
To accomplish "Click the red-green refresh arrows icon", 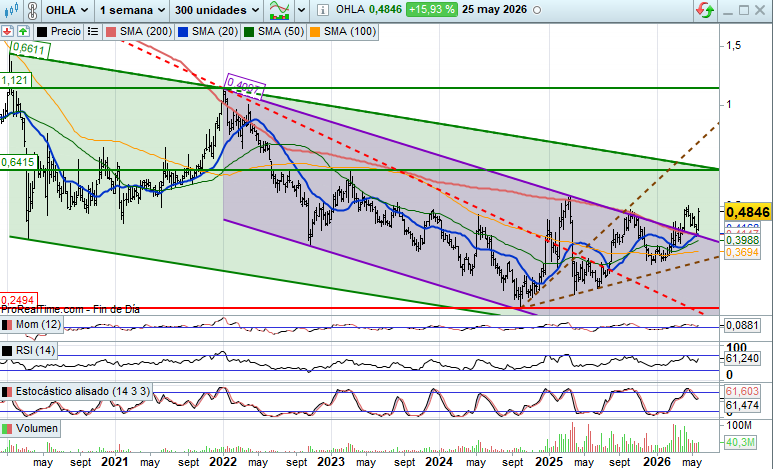I will pyautogui.click(x=705, y=10).
